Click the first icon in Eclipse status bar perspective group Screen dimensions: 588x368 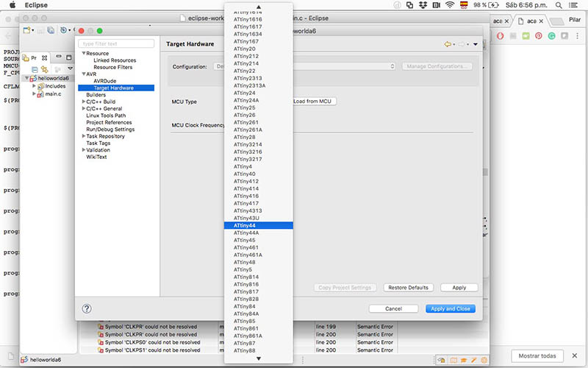(x=442, y=360)
